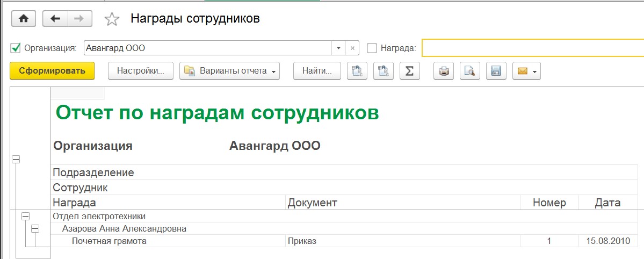This screenshot has width=644, height=259.
Task: Select the Документ column header
Action: point(403,202)
